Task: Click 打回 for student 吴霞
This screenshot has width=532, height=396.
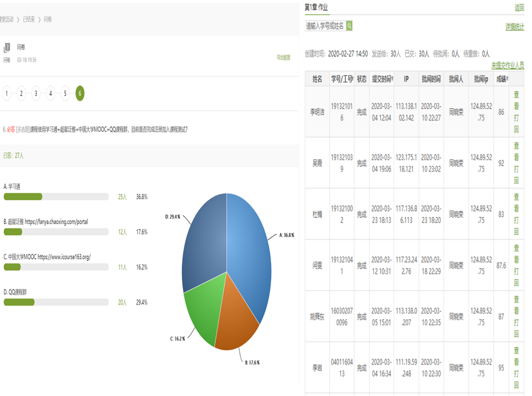Action: tap(516, 175)
